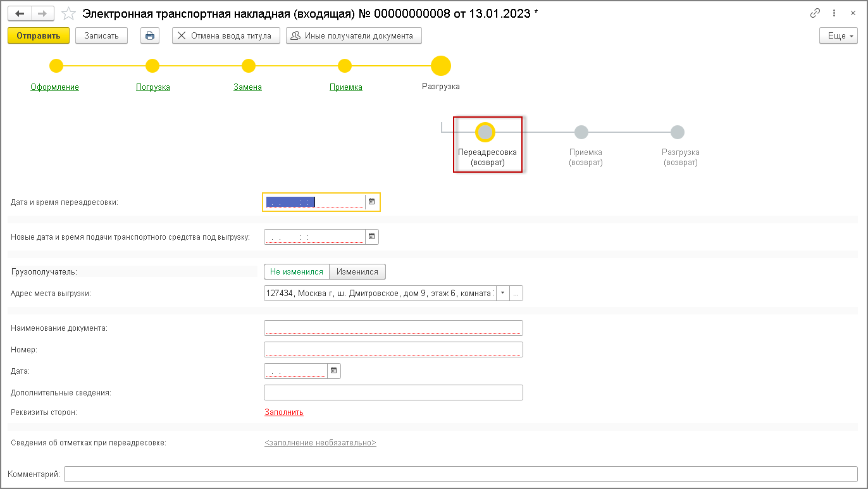The image size is (868, 489).
Task: Open the заполнение необязательно link
Action: point(320,443)
